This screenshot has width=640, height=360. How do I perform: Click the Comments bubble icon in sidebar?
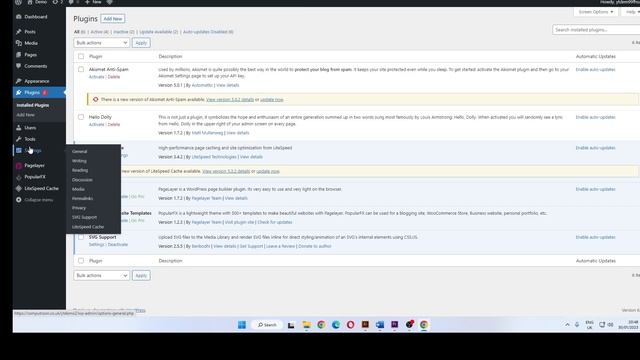pos(18,66)
